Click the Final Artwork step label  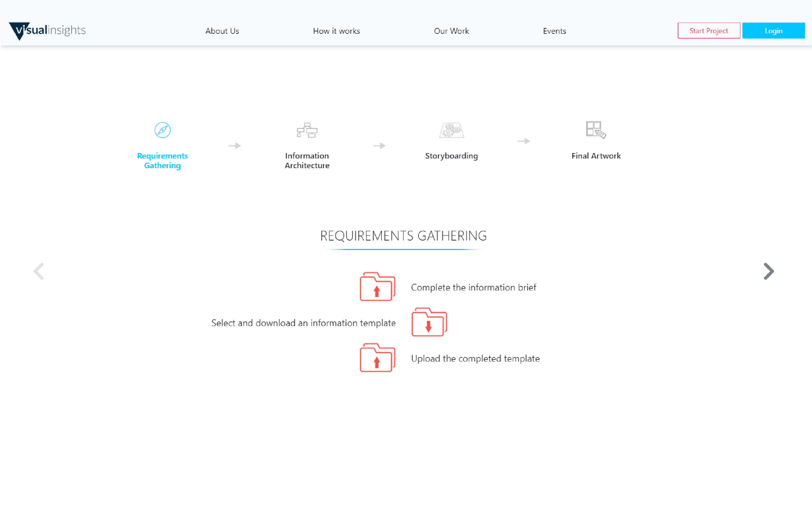tap(596, 156)
